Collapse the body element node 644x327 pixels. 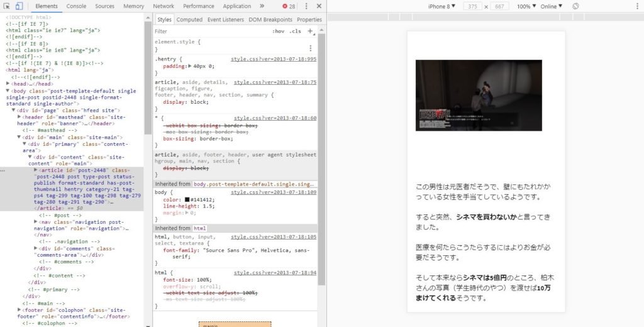(x=8, y=91)
